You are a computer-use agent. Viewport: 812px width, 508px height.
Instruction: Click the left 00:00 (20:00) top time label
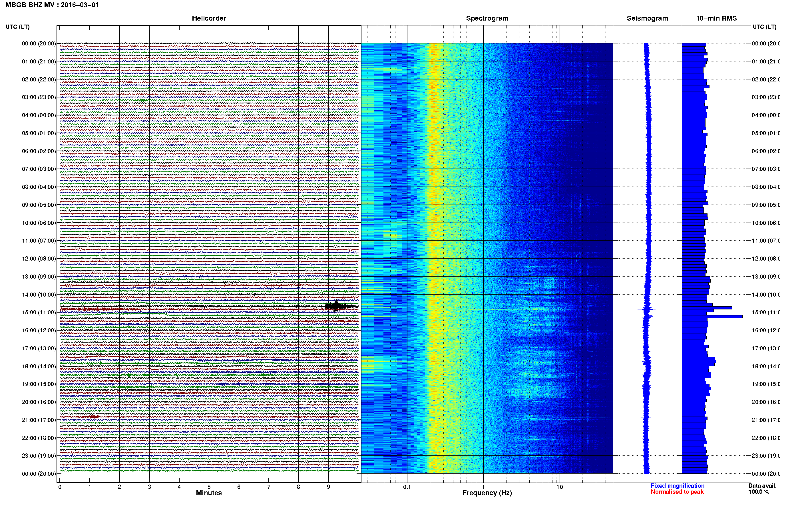coord(39,43)
